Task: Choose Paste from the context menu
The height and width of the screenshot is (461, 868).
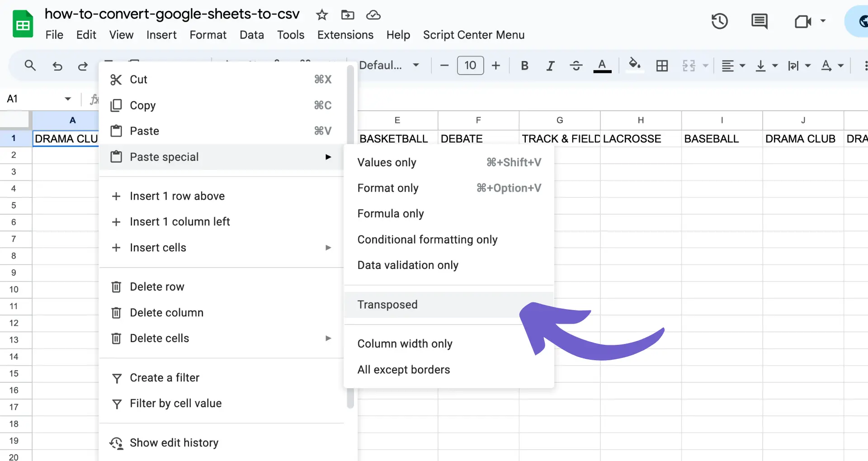Action: (x=222, y=131)
